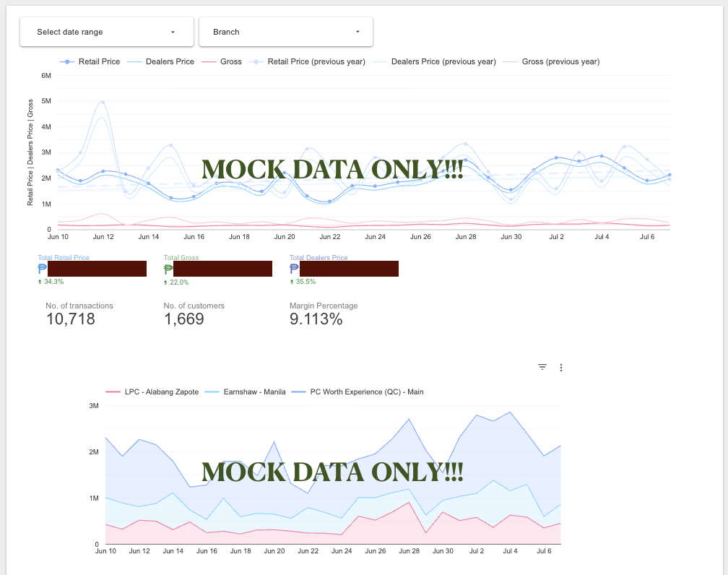728x575 pixels.
Task: Click the peso sign icon beside Total Retail Price
Action: pyautogui.click(x=42, y=269)
